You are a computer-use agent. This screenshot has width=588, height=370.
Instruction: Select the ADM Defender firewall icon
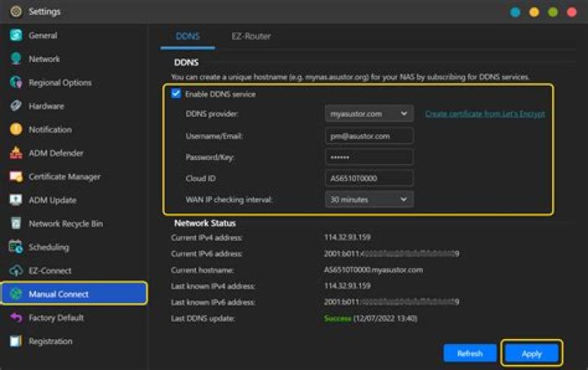15,153
